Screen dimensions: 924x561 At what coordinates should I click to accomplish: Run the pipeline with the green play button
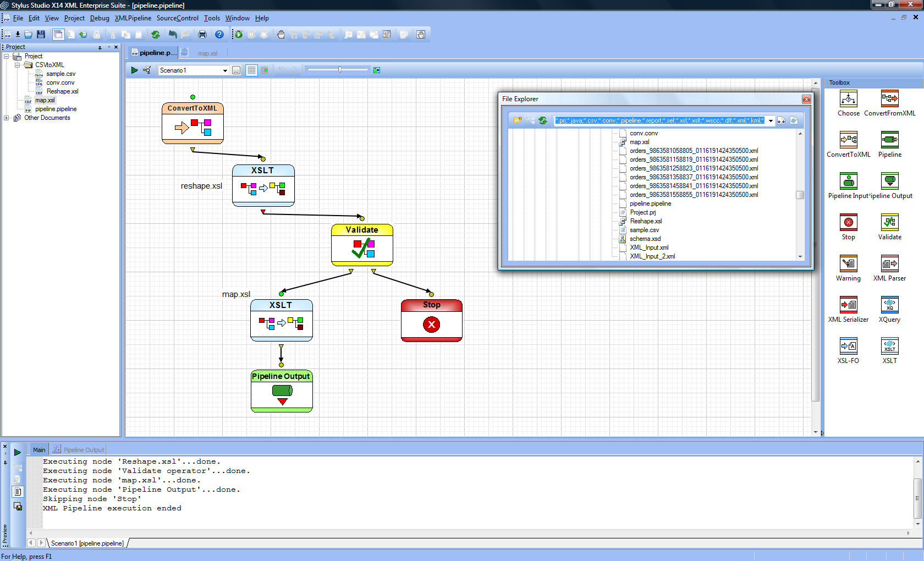(134, 70)
